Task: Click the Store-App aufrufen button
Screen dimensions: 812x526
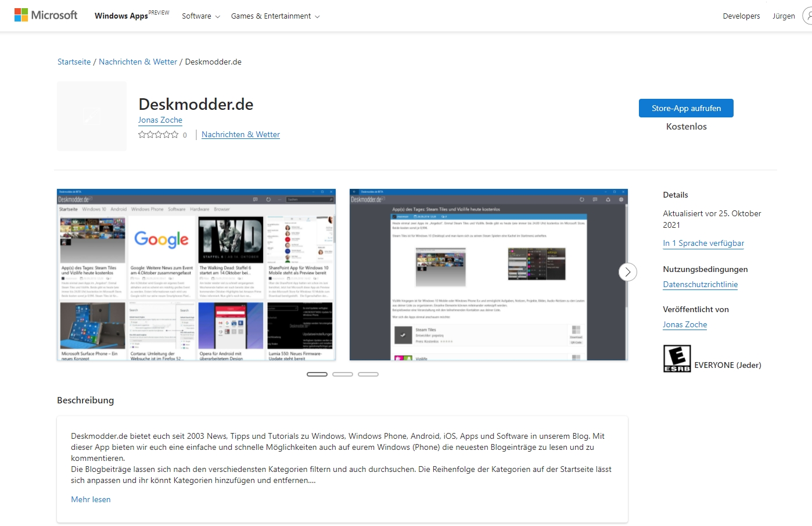Action: [x=686, y=108]
